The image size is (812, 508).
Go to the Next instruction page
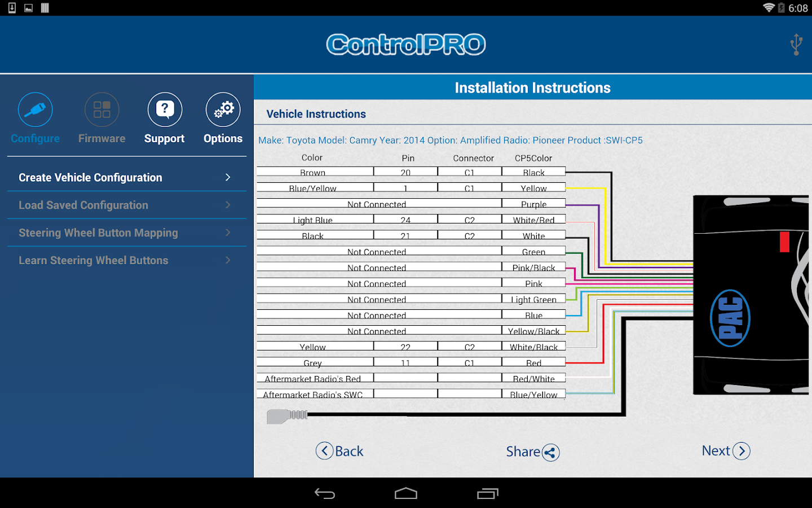click(726, 450)
